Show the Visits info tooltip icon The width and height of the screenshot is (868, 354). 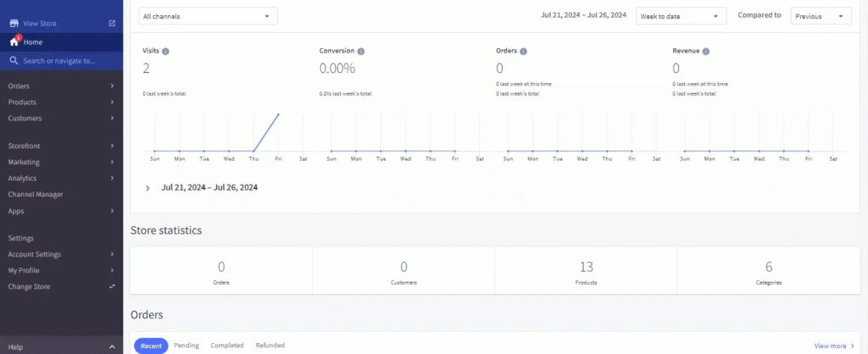[x=165, y=51]
